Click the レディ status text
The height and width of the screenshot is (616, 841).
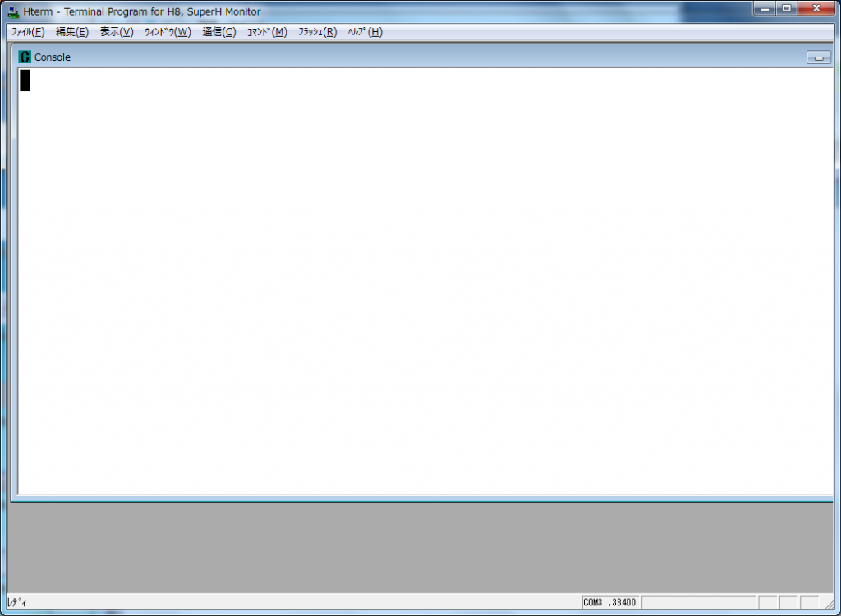pos(17,603)
